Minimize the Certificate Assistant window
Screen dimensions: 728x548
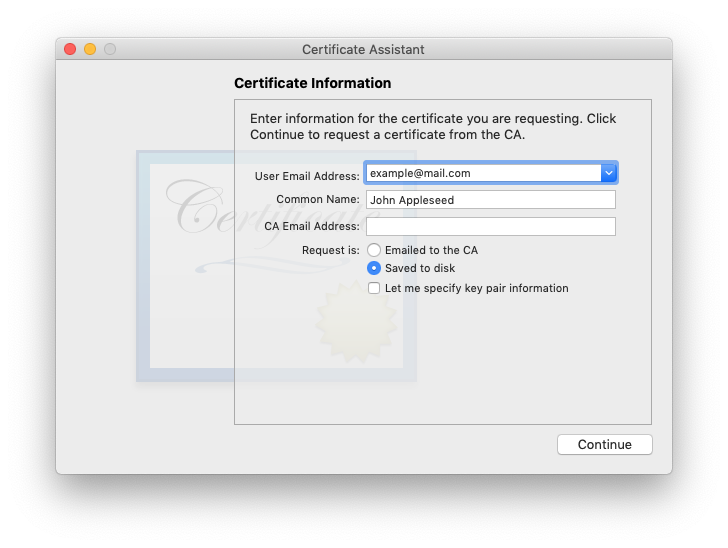[90, 49]
